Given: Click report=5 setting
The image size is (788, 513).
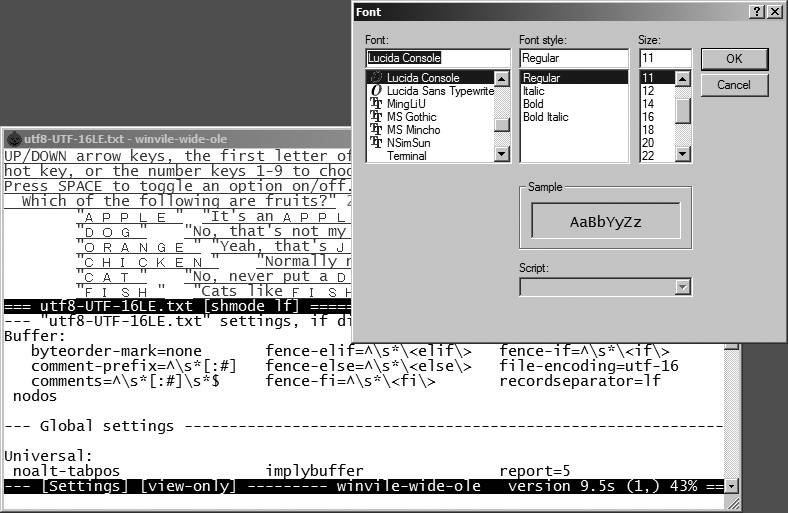Looking at the screenshot, I should point(535,471).
